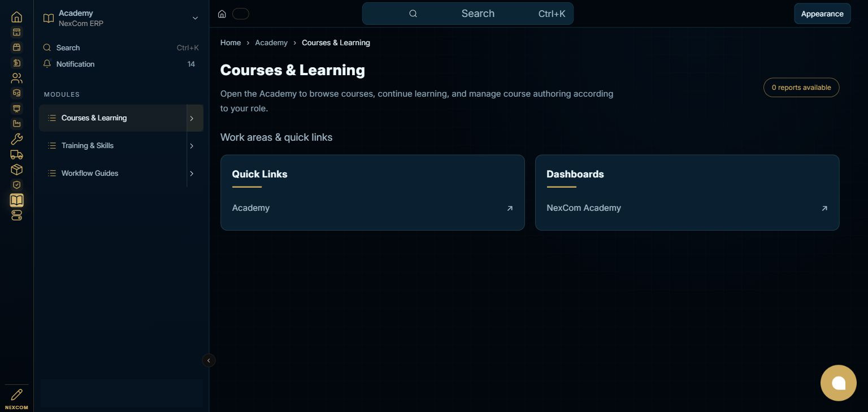868x412 pixels.
Task: Open the people module icon
Action: click(x=16, y=78)
